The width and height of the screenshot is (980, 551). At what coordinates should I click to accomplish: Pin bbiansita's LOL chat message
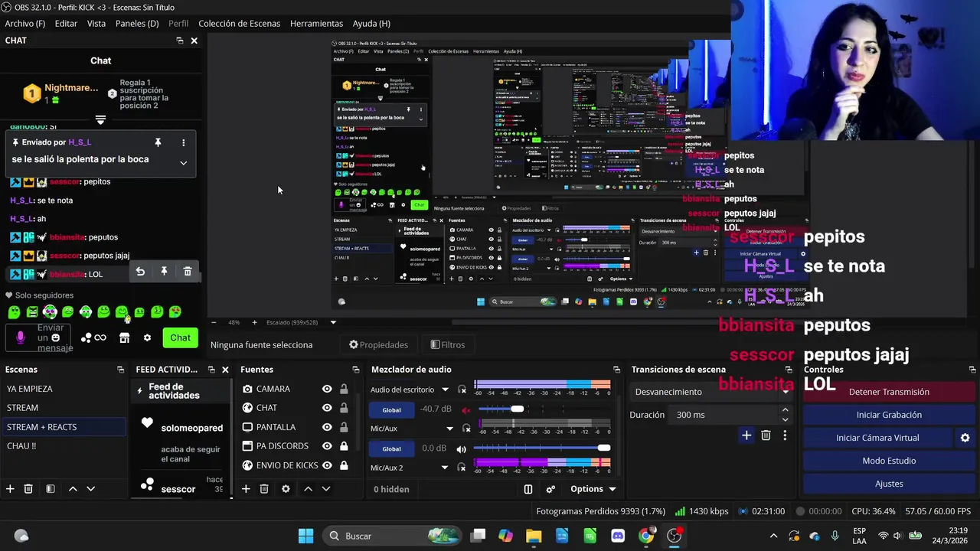164,272
